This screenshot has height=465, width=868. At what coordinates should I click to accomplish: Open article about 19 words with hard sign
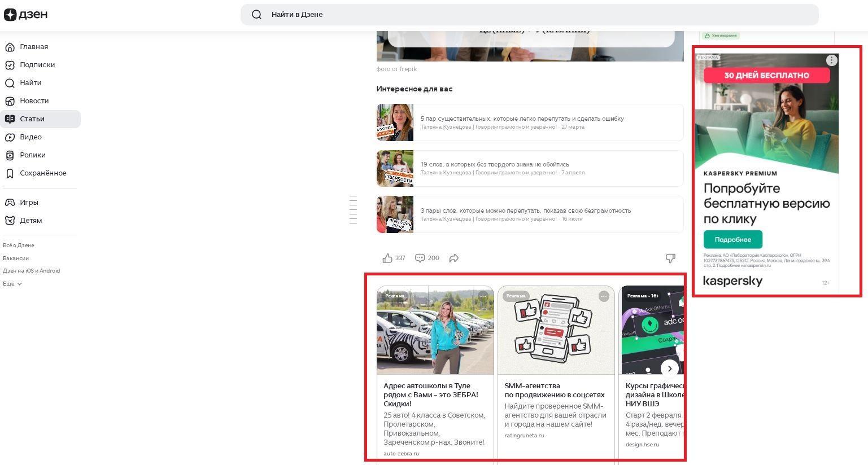click(x=495, y=164)
